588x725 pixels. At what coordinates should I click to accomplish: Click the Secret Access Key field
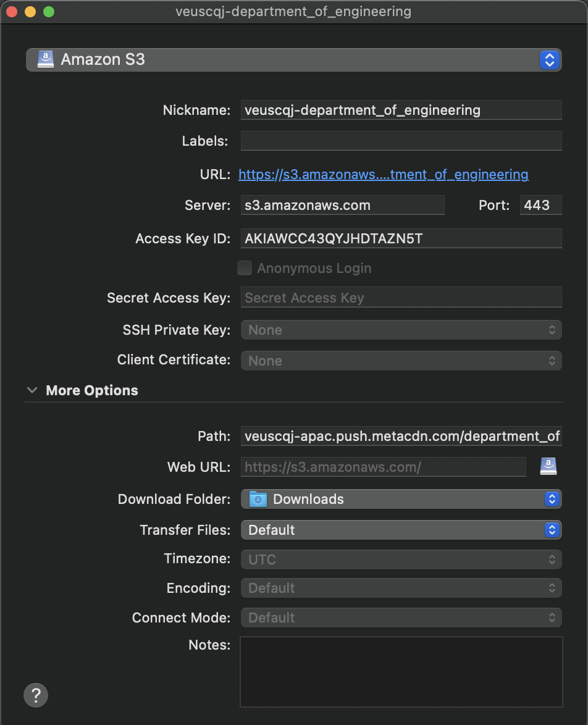(401, 298)
